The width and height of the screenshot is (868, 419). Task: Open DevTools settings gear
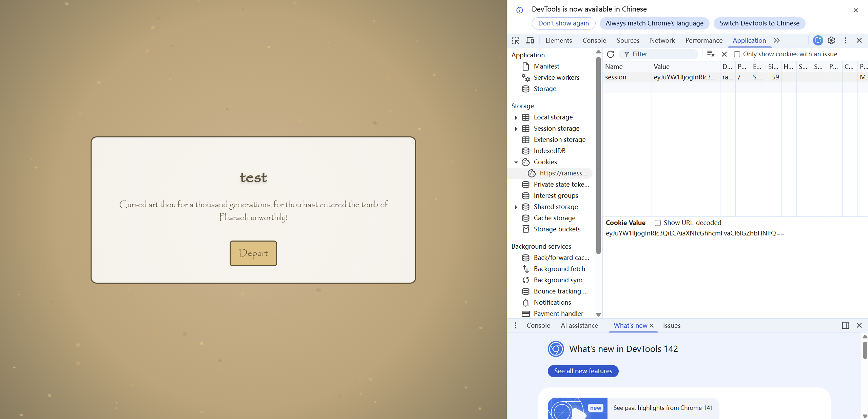(831, 40)
